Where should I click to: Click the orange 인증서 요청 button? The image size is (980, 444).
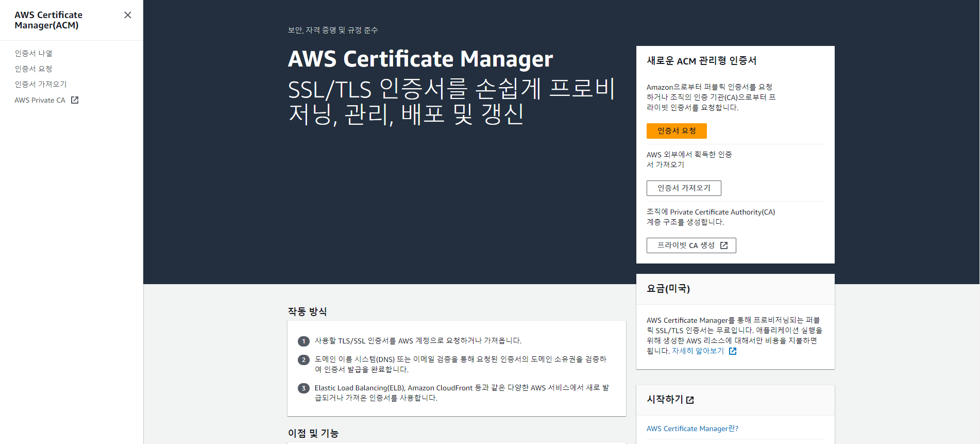(x=677, y=131)
